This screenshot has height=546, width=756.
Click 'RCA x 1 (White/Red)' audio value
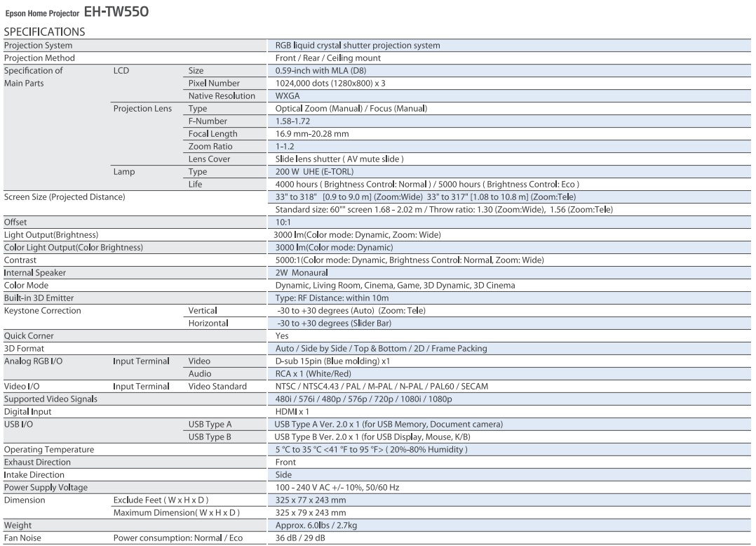point(313,374)
